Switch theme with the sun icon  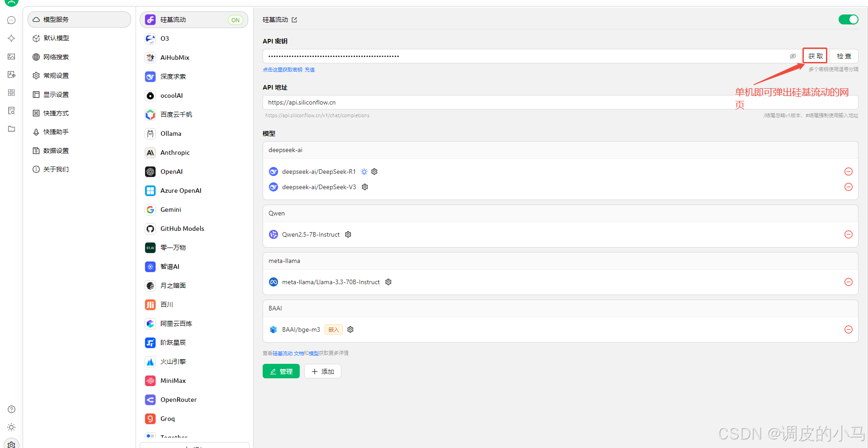click(11, 428)
